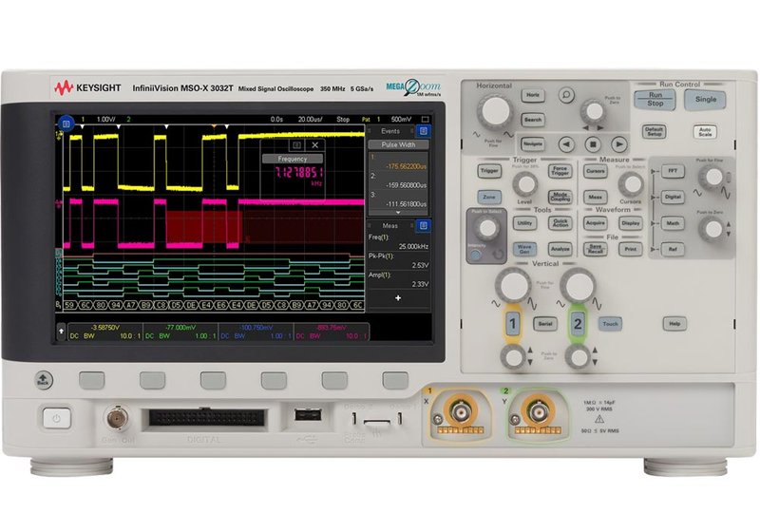Push the horizontal position knob to zero

click(594, 111)
